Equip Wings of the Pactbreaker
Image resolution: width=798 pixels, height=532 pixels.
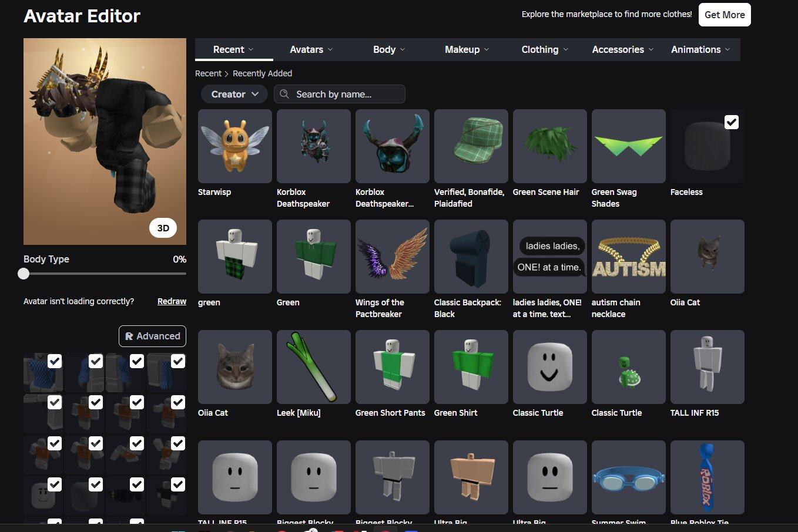pos(393,257)
